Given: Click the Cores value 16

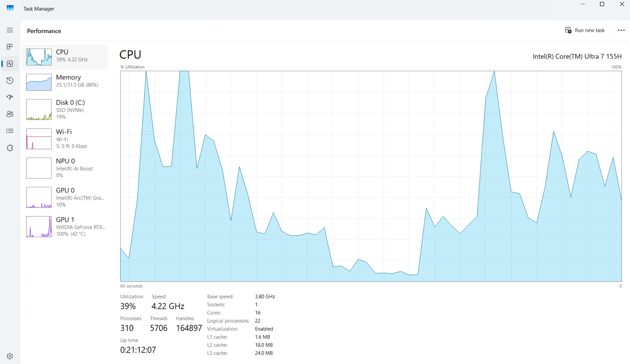Looking at the screenshot, I should (x=258, y=313).
